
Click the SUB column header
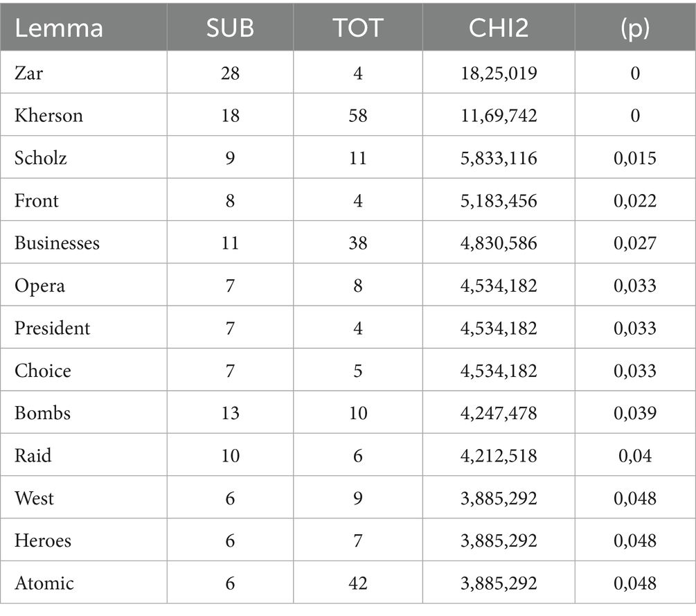(230, 27)
